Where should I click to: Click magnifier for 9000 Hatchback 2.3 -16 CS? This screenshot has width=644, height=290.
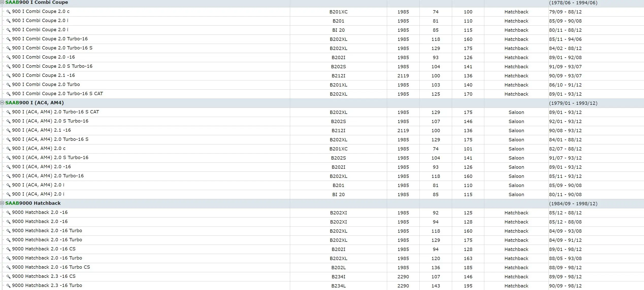(8, 277)
